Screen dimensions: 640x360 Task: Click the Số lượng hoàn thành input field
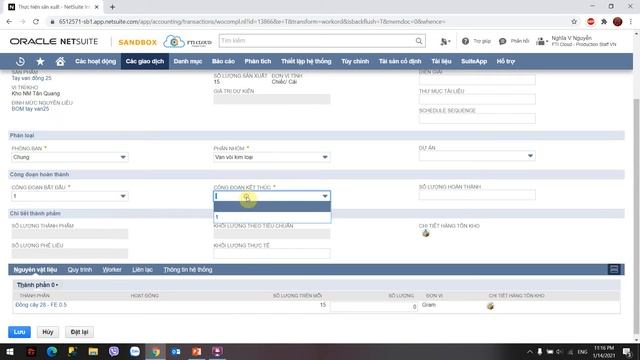tap(477, 195)
